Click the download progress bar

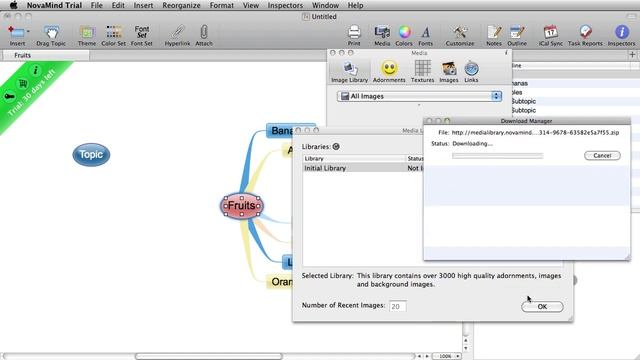click(x=498, y=156)
